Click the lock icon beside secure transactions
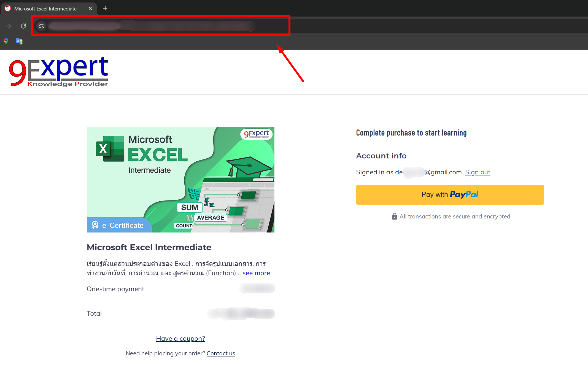Image resolution: width=588 pixels, height=365 pixels. (395, 216)
